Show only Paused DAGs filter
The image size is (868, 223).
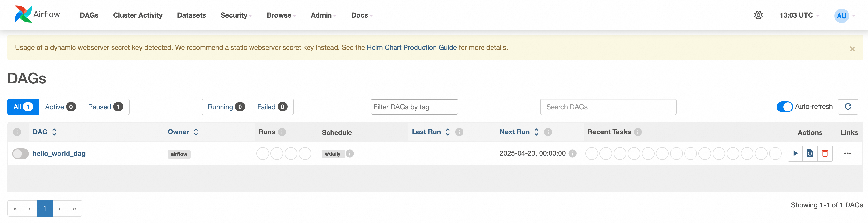click(106, 107)
